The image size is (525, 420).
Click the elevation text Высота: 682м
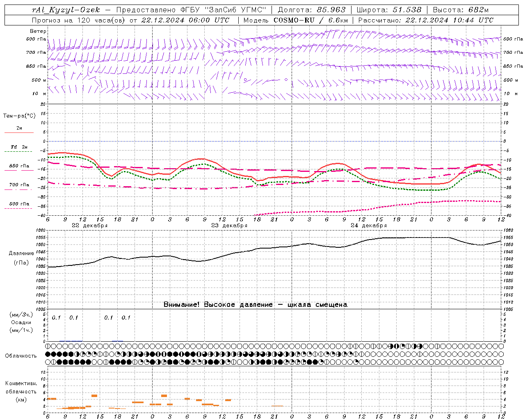[461, 10]
